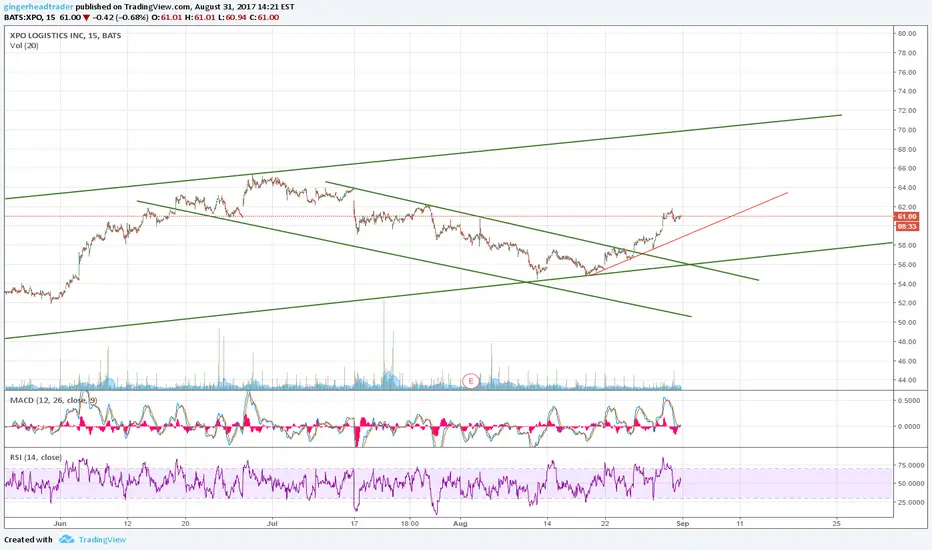Image resolution: width=932 pixels, height=550 pixels.
Task: Click the 0.5000 MACD axis label
Action: point(910,401)
